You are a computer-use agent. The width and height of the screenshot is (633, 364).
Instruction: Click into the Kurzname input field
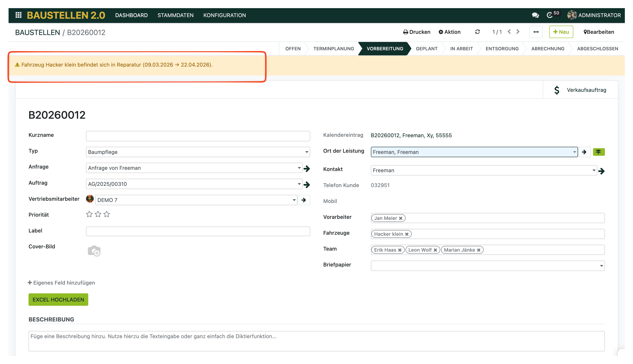point(198,136)
